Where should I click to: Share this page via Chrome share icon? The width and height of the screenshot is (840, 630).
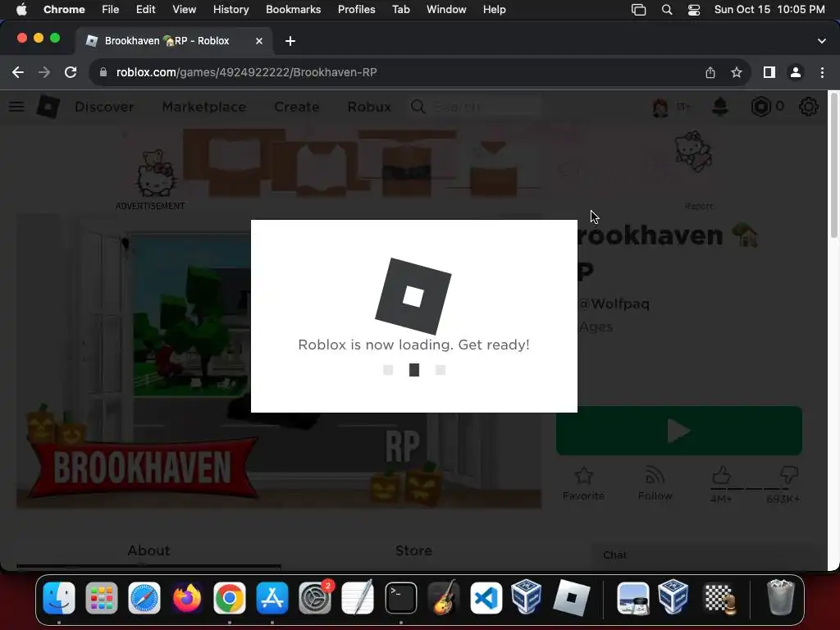710,72
